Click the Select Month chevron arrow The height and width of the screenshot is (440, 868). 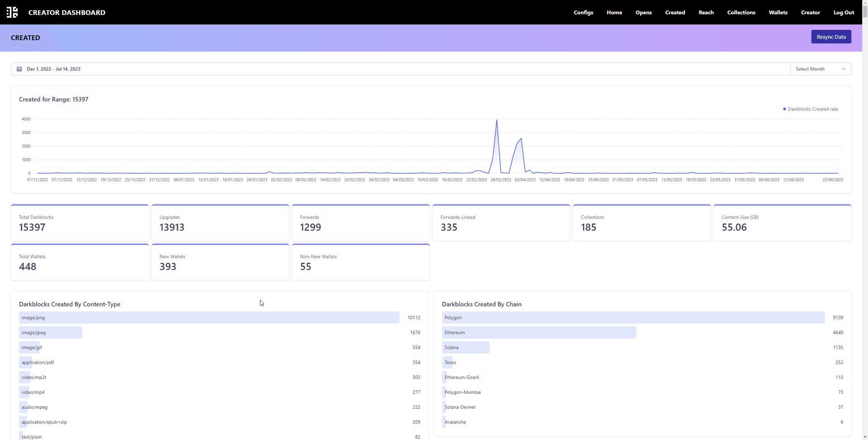843,69
